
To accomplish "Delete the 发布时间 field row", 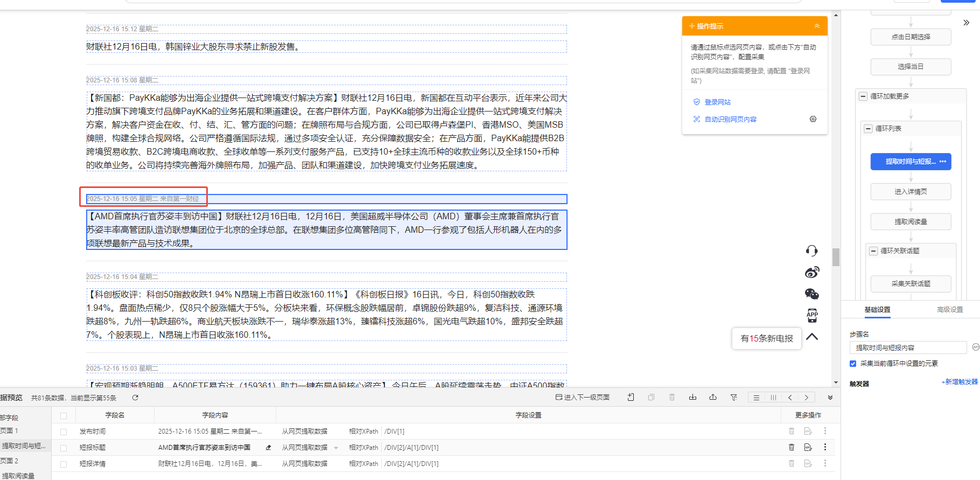I will (792, 431).
